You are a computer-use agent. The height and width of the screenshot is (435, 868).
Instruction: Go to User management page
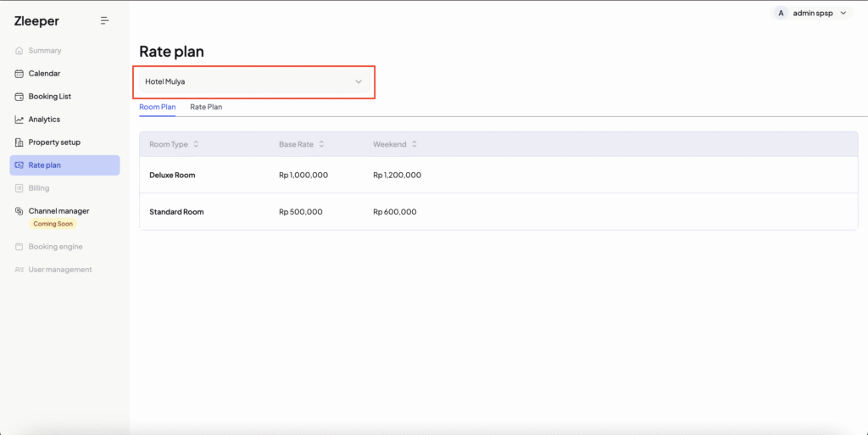tap(59, 270)
